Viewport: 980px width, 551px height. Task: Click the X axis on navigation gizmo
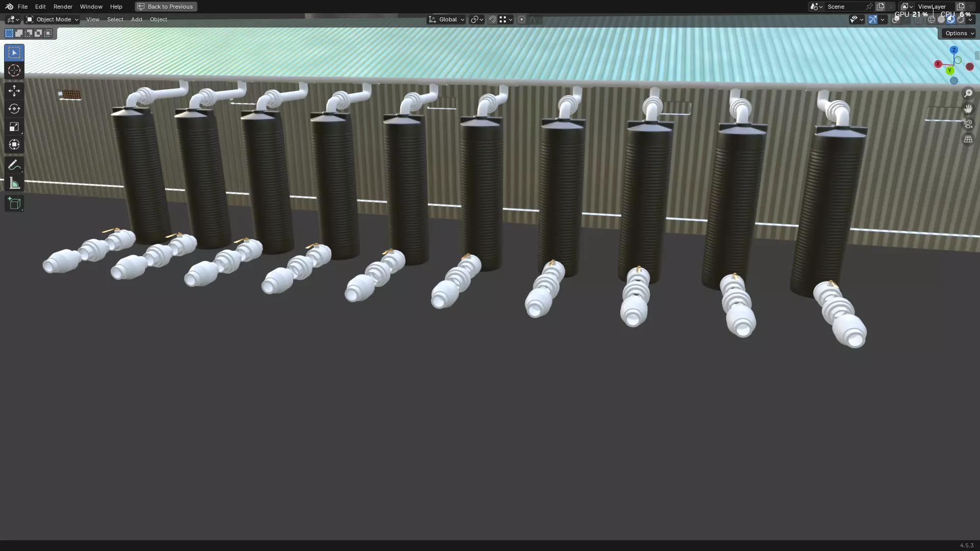938,64
